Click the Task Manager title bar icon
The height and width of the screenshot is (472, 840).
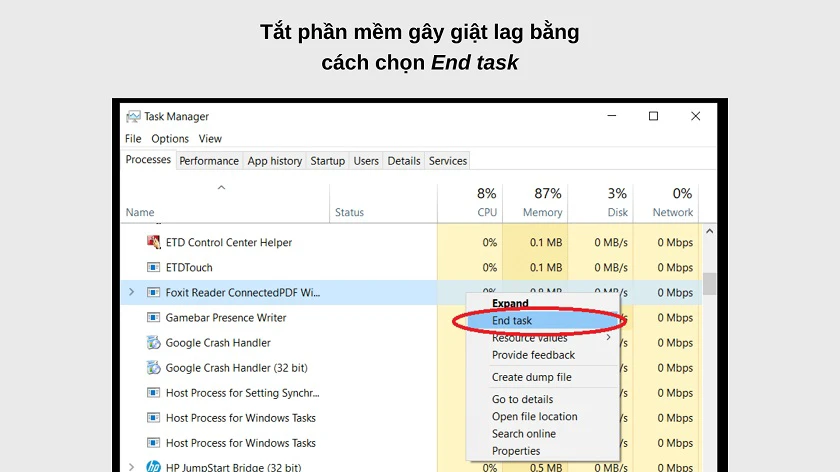coord(133,116)
